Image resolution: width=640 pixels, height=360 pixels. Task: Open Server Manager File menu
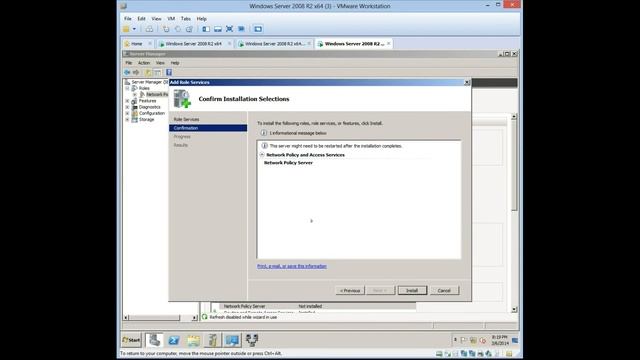129,63
